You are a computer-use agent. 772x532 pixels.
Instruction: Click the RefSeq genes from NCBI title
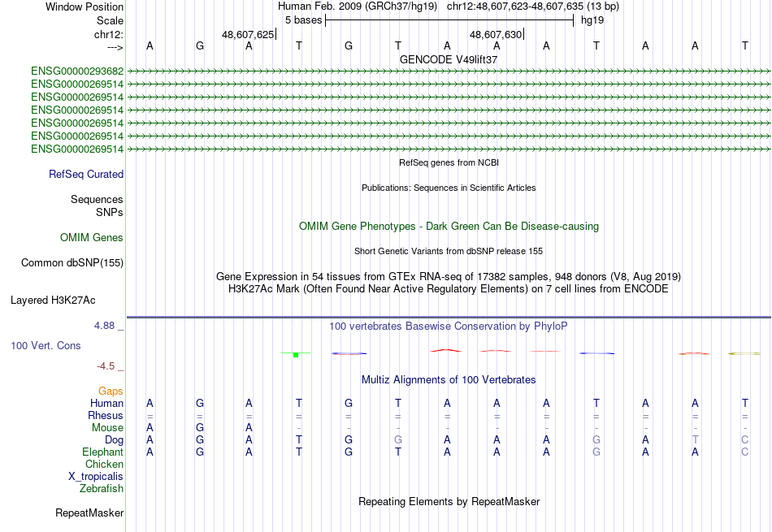point(449,162)
